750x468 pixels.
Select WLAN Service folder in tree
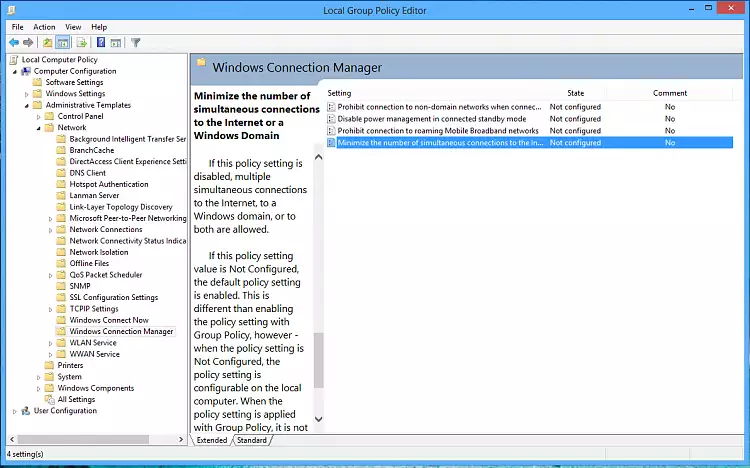pyautogui.click(x=93, y=343)
